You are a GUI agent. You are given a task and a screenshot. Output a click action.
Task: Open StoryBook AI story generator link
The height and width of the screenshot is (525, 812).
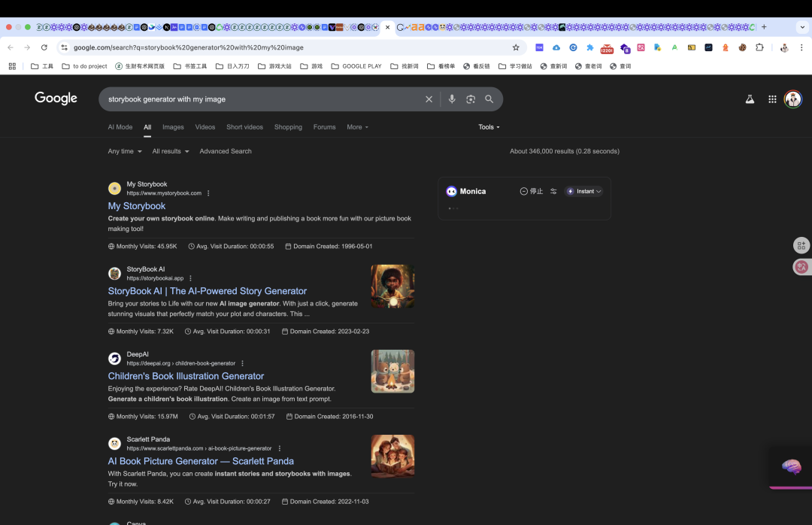coord(208,291)
